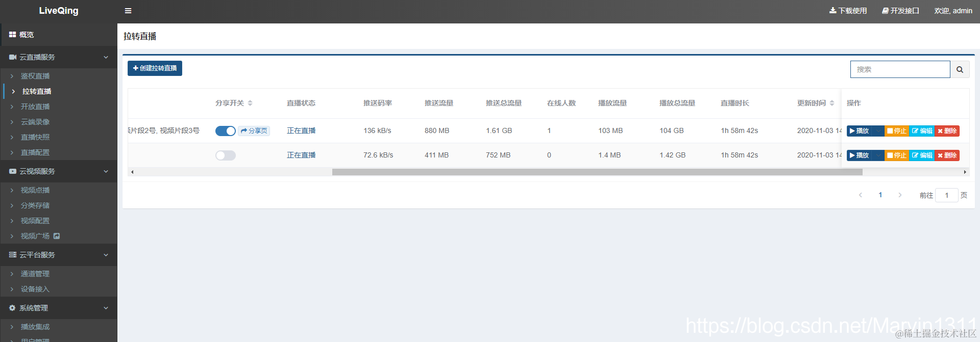Click the 1.61 GB total traffic cell

[x=499, y=131]
